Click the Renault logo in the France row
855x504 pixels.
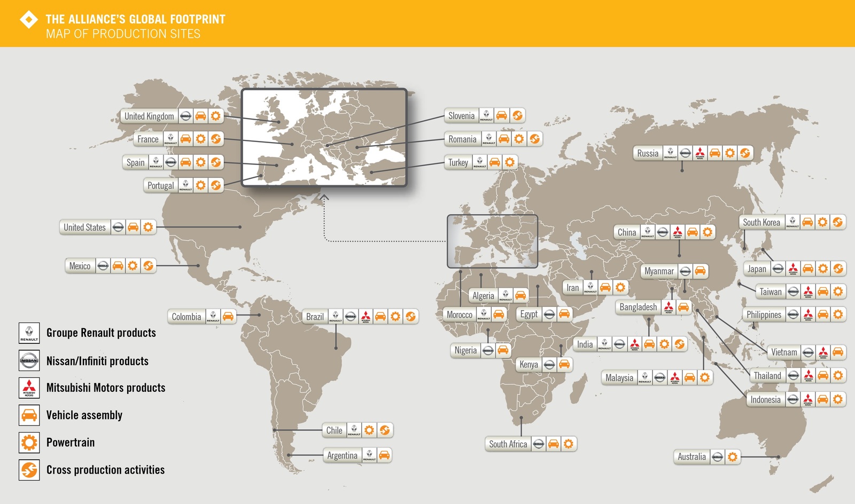point(170,139)
